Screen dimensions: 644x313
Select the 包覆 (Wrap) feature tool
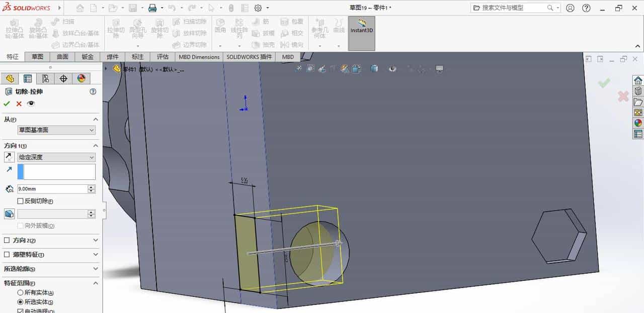[293, 22]
